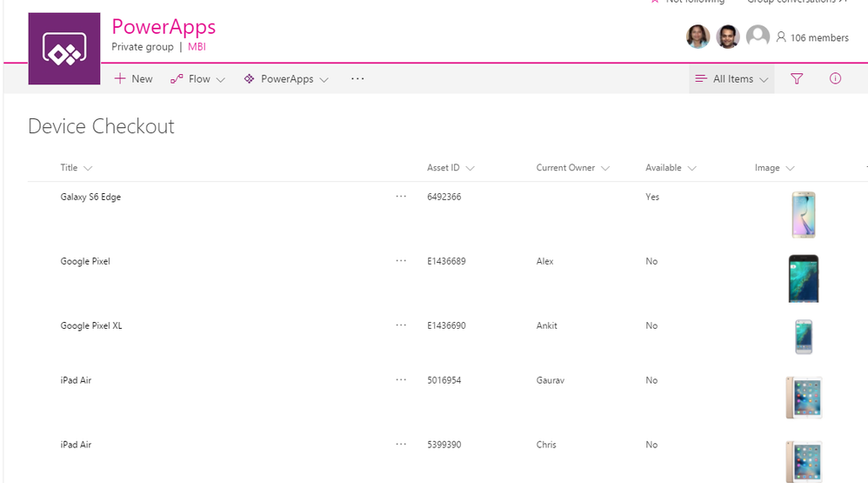868x483 pixels.
Task: Open more toolbar options ellipsis
Action: click(x=357, y=78)
